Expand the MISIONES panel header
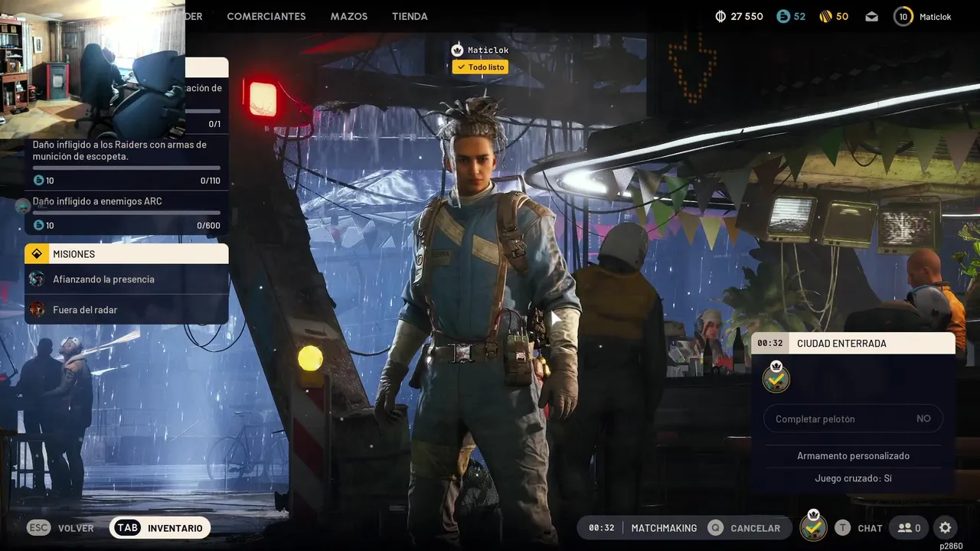Screen dimensions: 980x551 click(126, 253)
